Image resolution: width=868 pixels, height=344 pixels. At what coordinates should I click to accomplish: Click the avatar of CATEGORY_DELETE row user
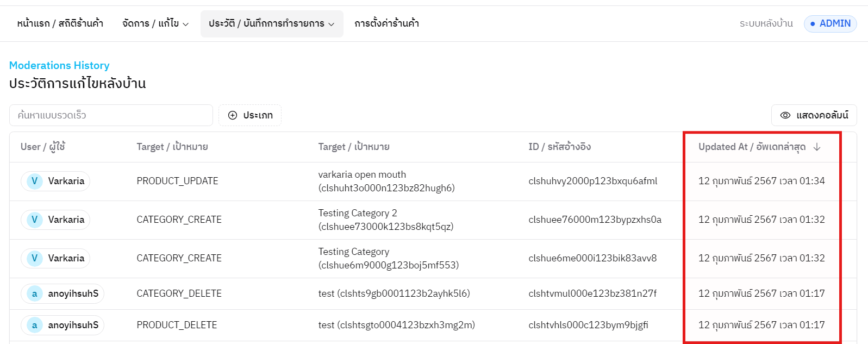(x=34, y=293)
